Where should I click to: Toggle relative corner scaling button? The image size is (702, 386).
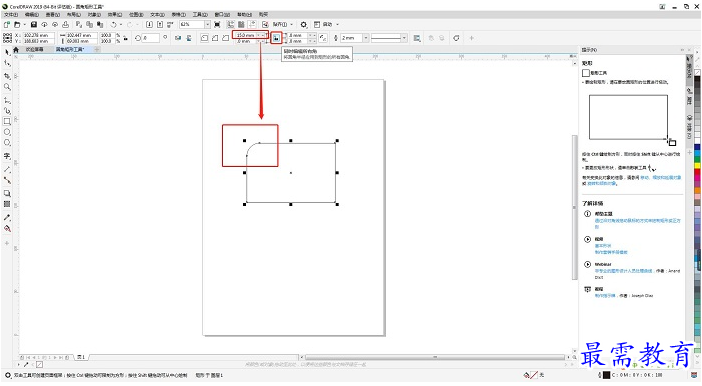click(x=322, y=38)
